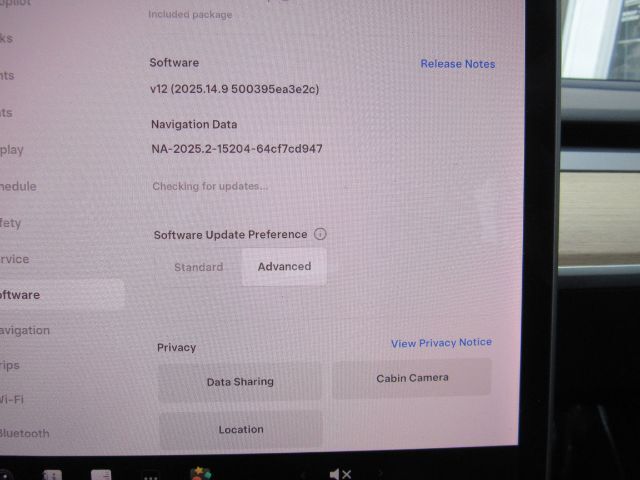Open Schedule section in sidebar

pyautogui.click(x=18, y=187)
